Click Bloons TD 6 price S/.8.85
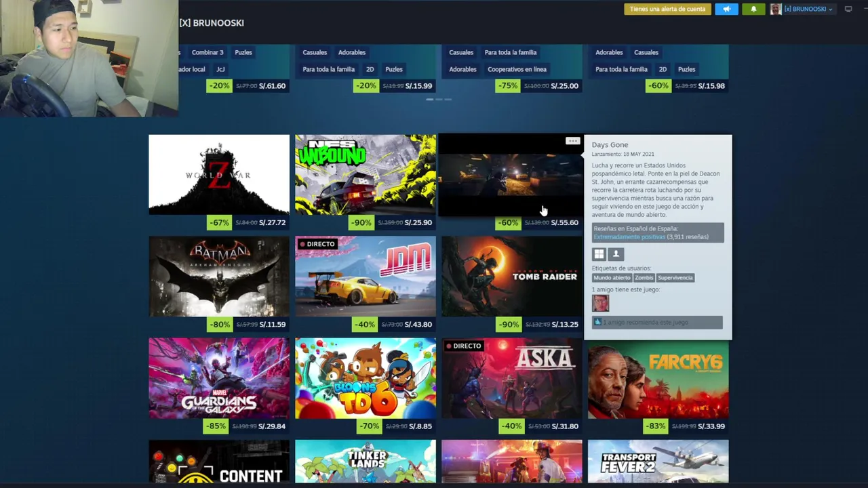Screen dimensions: 868x488 point(420,426)
